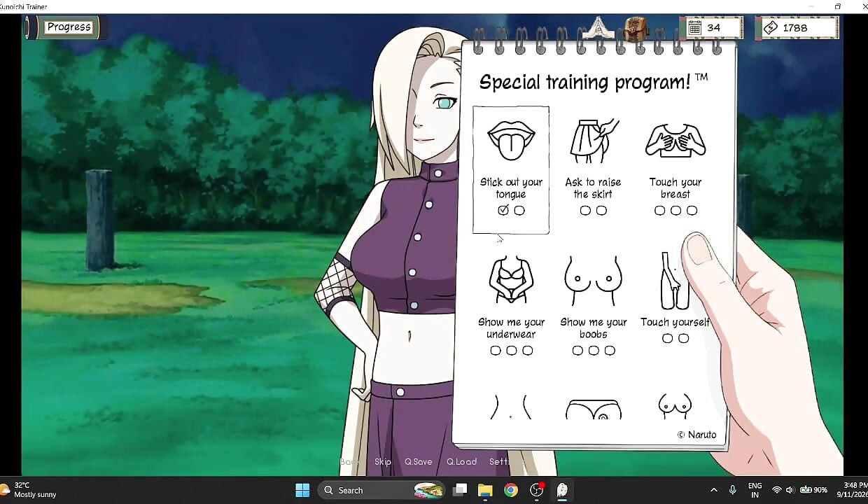Click the volume speaker tray icon
The width and height of the screenshot is (868, 504).
click(790, 490)
